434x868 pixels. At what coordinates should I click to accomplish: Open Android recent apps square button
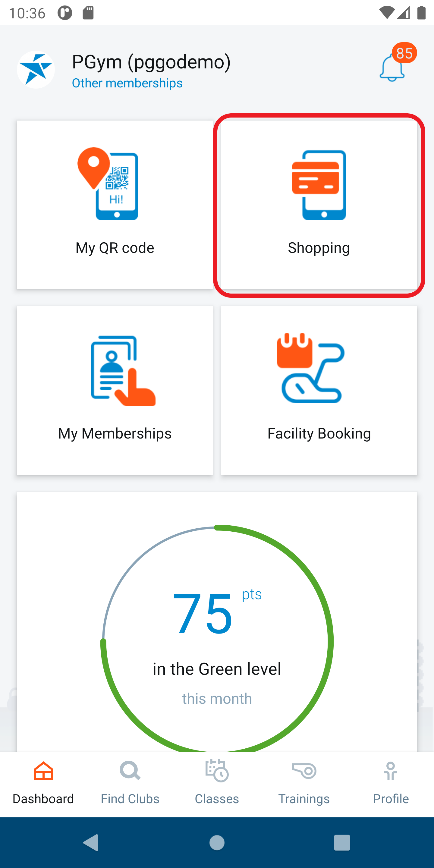pos(342,842)
